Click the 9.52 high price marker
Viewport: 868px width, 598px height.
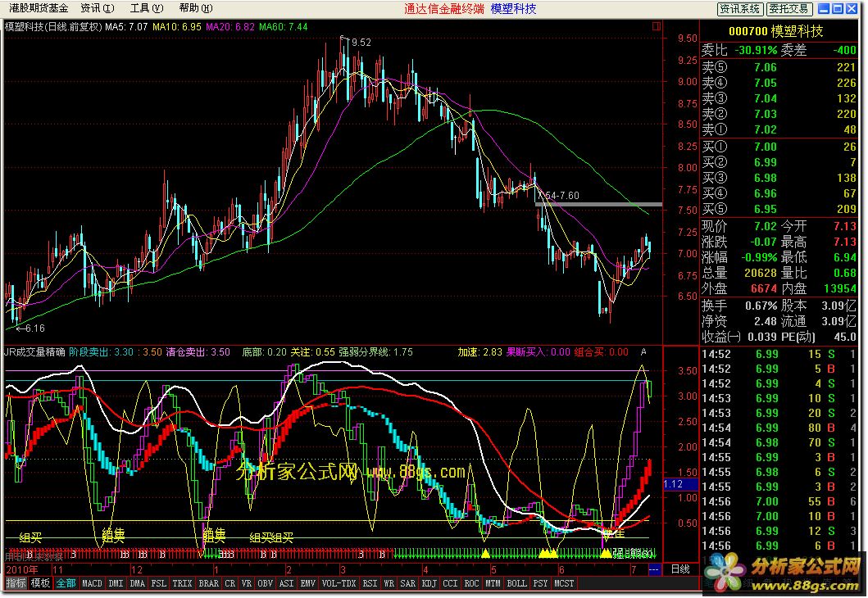click(361, 42)
